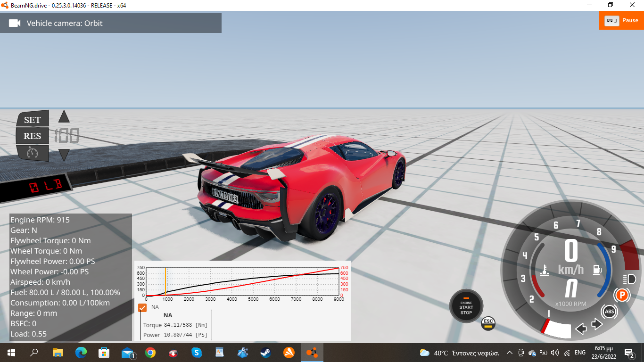Click the Wi-Fi network tray icon
Viewport: 644px width, 362px height.
click(x=567, y=353)
